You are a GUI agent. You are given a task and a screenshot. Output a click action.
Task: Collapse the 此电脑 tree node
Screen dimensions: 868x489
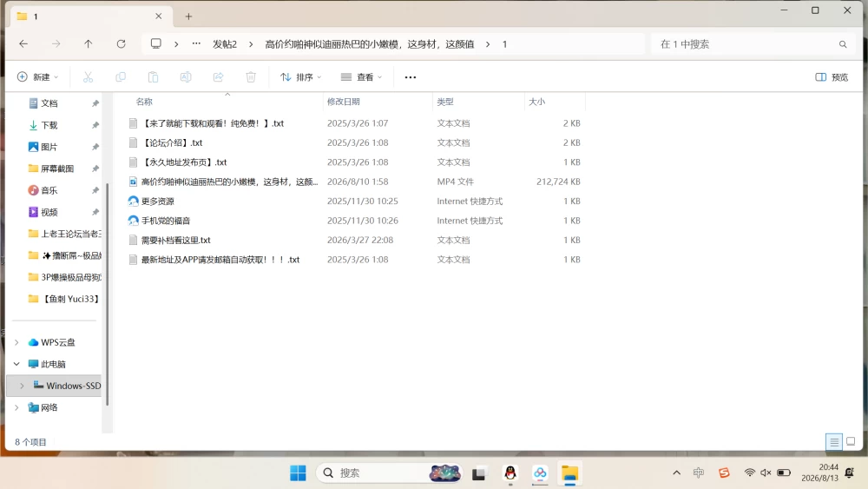[x=16, y=364]
